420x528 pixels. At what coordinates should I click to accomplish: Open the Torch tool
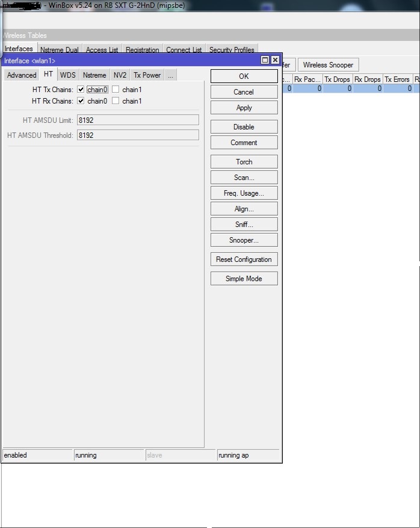(x=244, y=162)
